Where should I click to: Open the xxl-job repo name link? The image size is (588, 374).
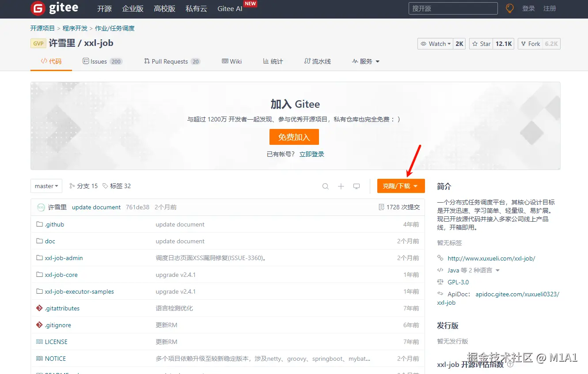coord(99,43)
